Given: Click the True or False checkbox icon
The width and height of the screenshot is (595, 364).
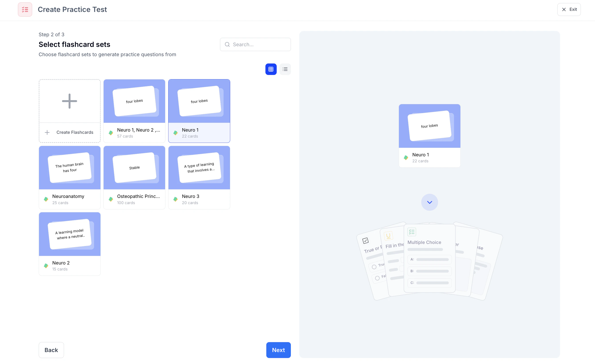Looking at the screenshot, I should coord(365,241).
